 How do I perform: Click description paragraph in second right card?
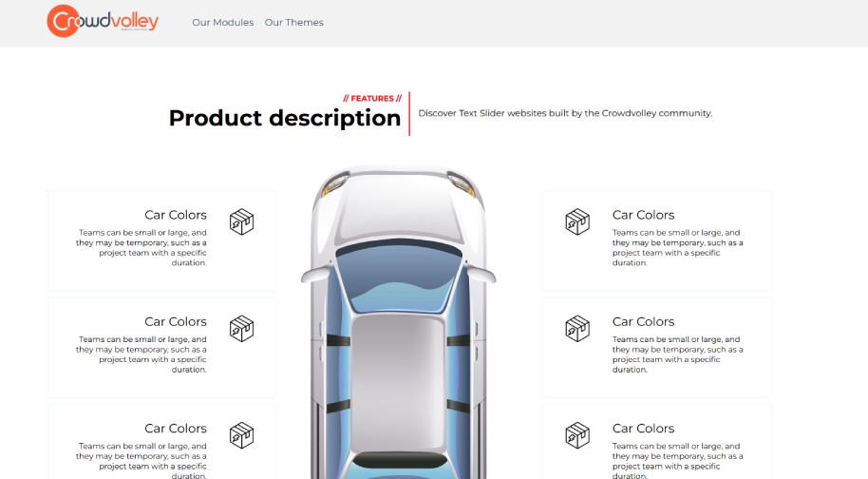tap(676, 354)
